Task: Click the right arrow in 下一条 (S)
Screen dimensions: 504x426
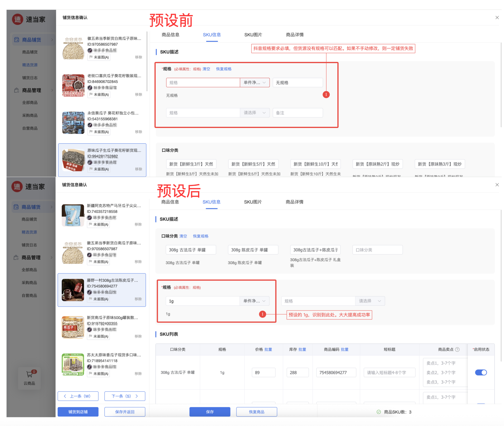Action: [x=137, y=396]
